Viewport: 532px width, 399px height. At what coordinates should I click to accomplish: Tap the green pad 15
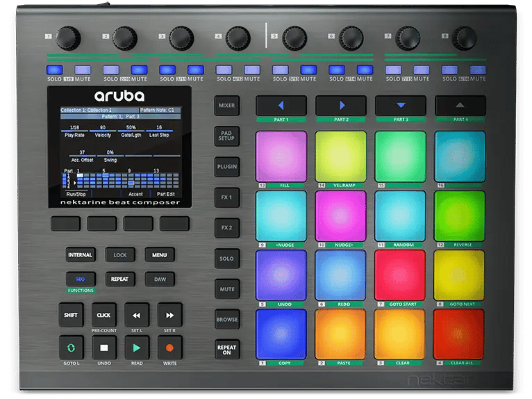400,156
